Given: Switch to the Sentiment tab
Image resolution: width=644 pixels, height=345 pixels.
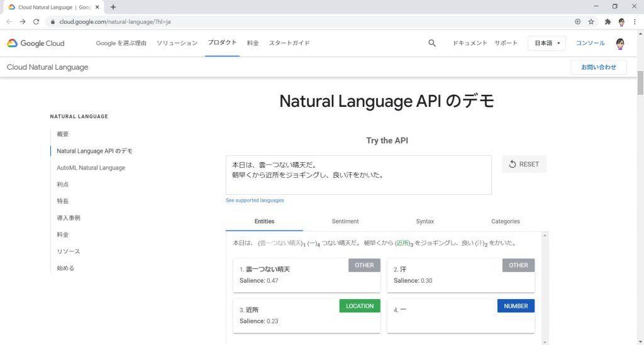Looking at the screenshot, I should coord(345,222).
